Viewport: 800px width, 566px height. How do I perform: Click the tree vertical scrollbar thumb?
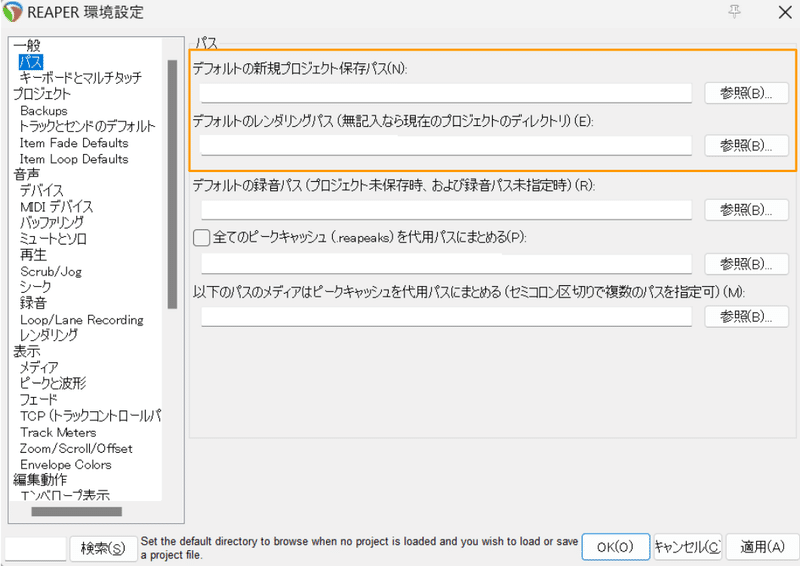(172, 184)
